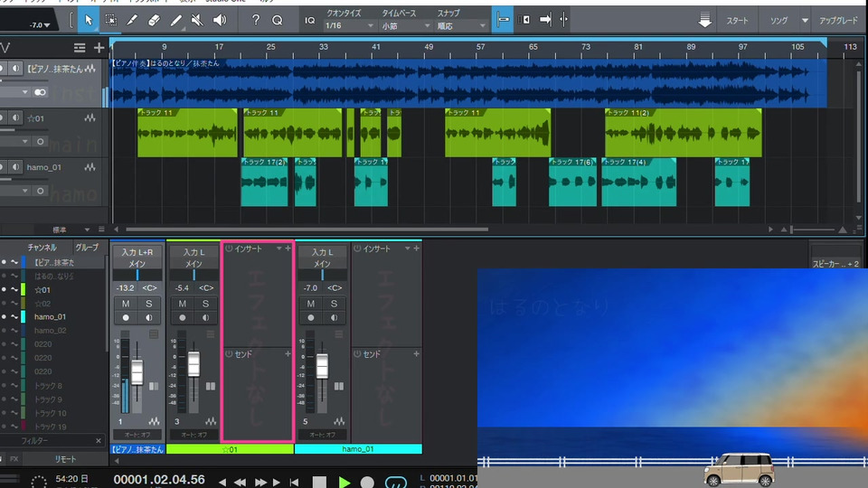
Task: Click the アップグレード button
Action: coord(839,20)
